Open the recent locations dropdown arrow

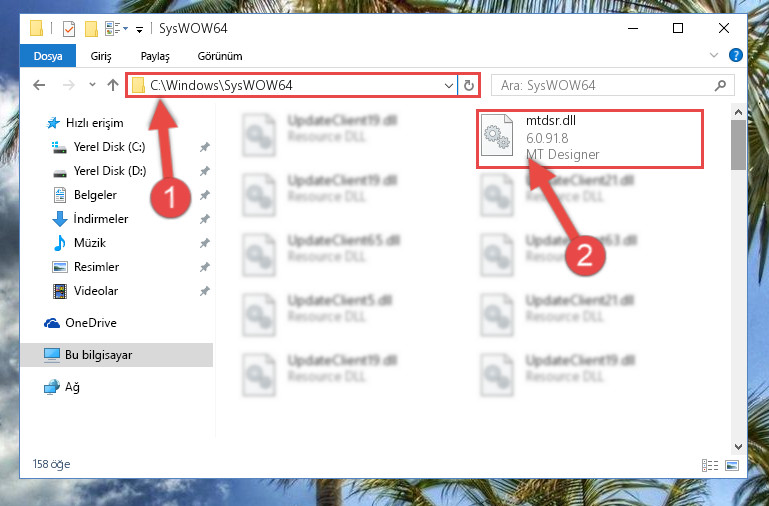point(92,85)
